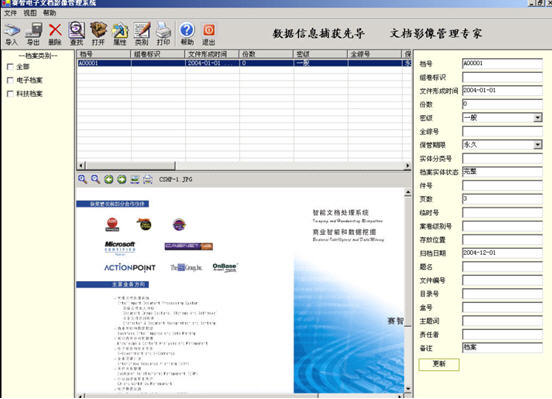
Task: Expand the 密级 dropdown showing 一般
Action: click(x=538, y=118)
